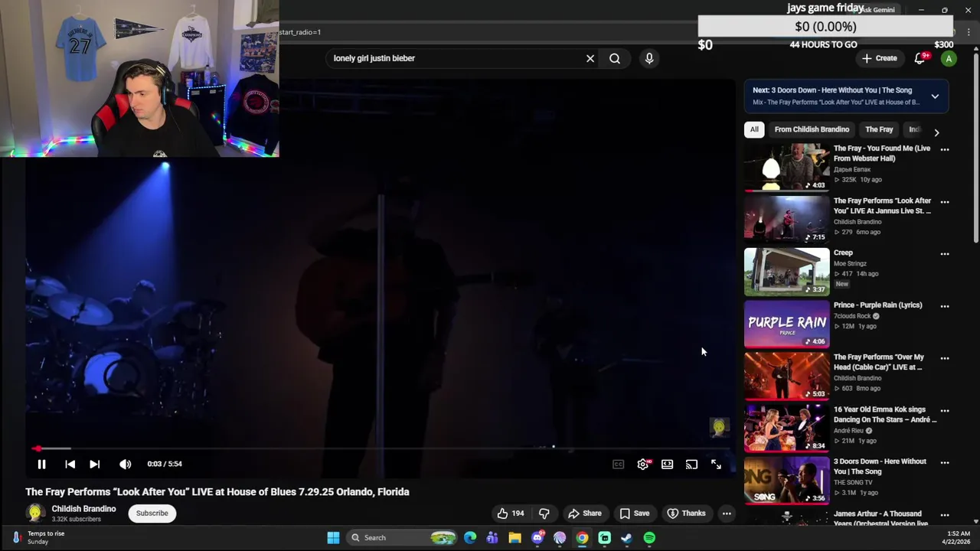Open Ask Gemini in Chrome
The image size is (980, 551).
pos(875,10)
